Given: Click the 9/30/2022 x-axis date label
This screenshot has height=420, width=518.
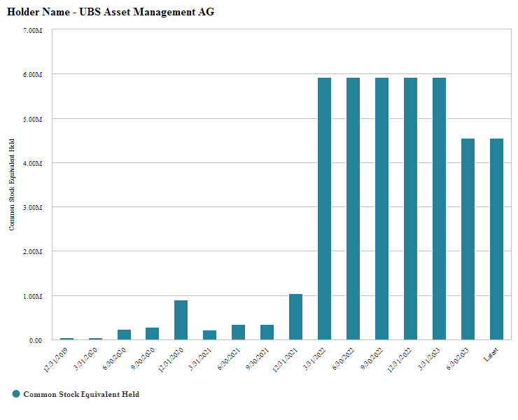Looking at the screenshot, I should click(372, 359).
